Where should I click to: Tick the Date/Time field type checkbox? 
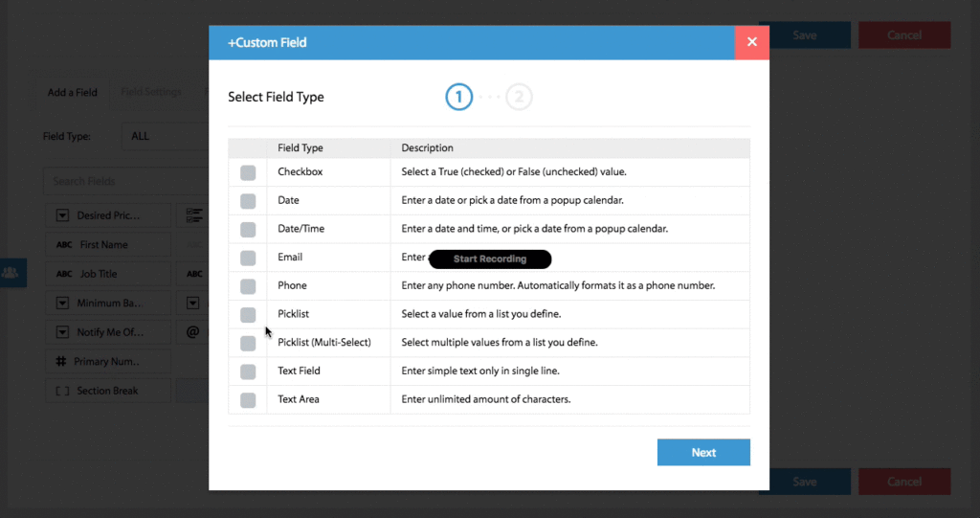[x=248, y=230]
